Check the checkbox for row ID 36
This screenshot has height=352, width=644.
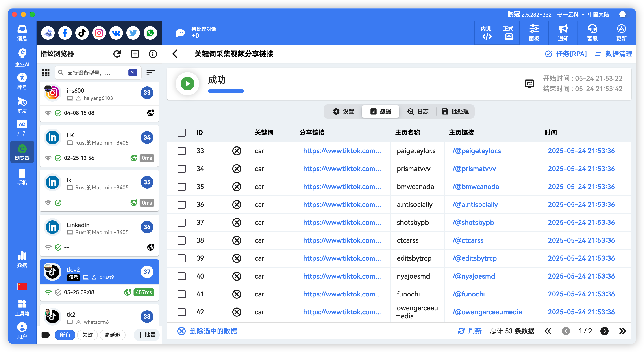pyautogui.click(x=181, y=204)
